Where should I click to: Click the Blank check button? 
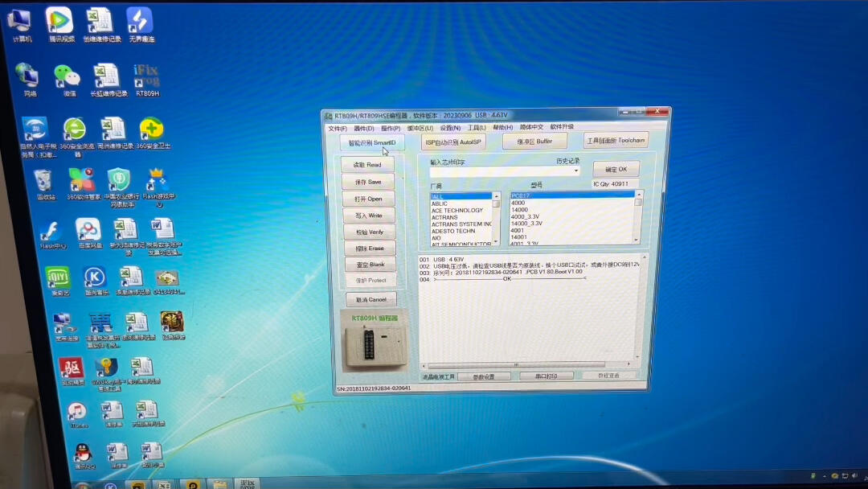(371, 265)
